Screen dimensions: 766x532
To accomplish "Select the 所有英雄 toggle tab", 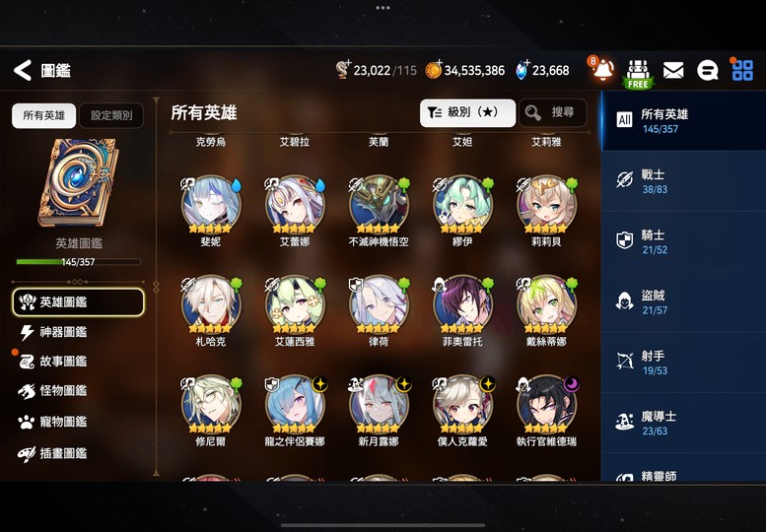I will (x=44, y=115).
